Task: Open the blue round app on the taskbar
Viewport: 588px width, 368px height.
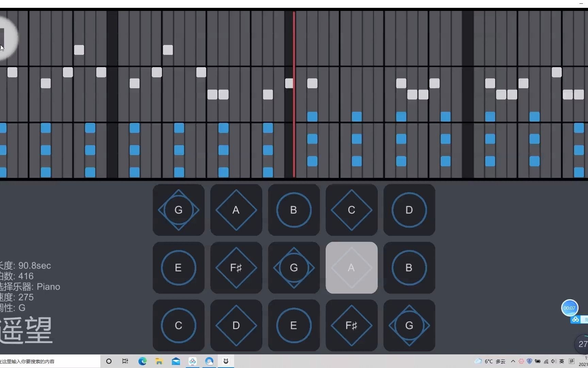Action: pyautogui.click(x=209, y=361)
